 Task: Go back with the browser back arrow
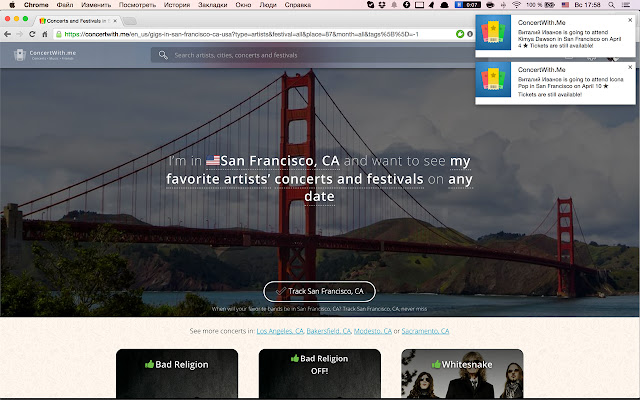[x=7, y=34]
